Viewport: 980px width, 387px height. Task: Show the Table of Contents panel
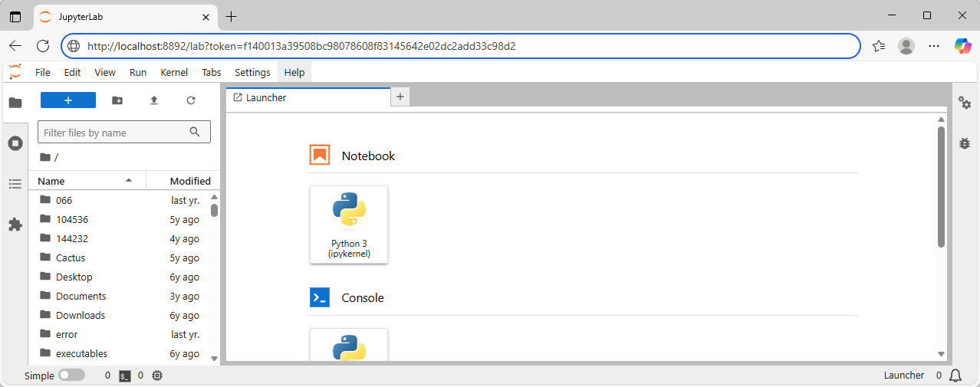(15, 184)
